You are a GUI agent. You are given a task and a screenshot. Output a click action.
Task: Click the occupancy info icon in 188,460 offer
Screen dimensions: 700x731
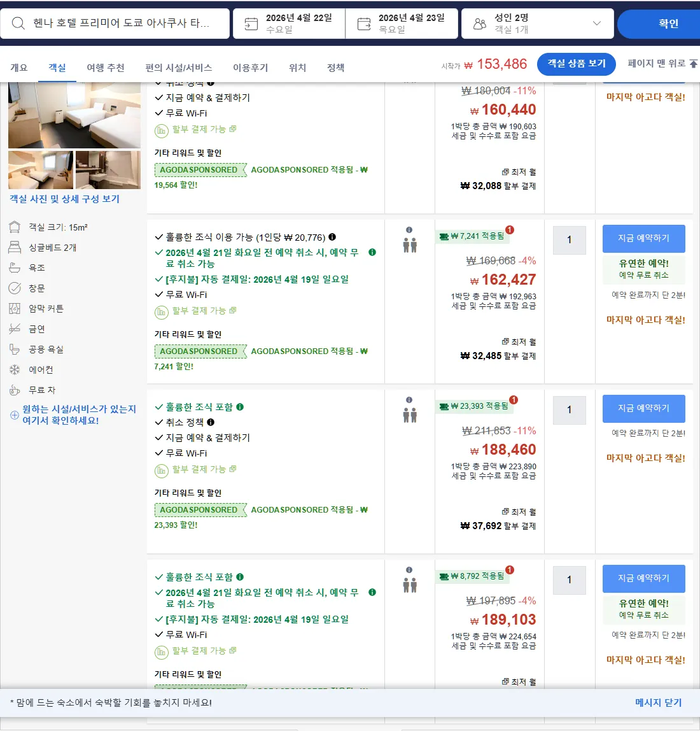pos(409,400)
